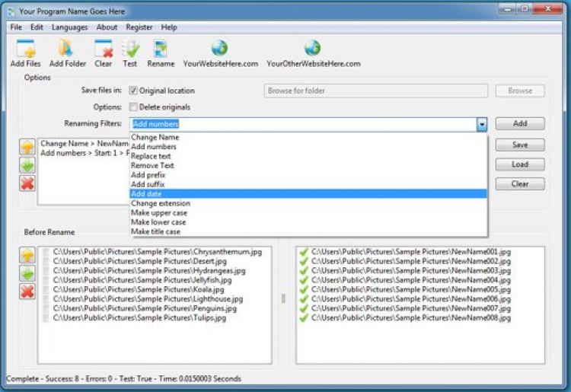The height and width of the screenshot is (392, 571).
Task: Toggle checkbox beside Koala.jpg
Action: click(46, 290)
